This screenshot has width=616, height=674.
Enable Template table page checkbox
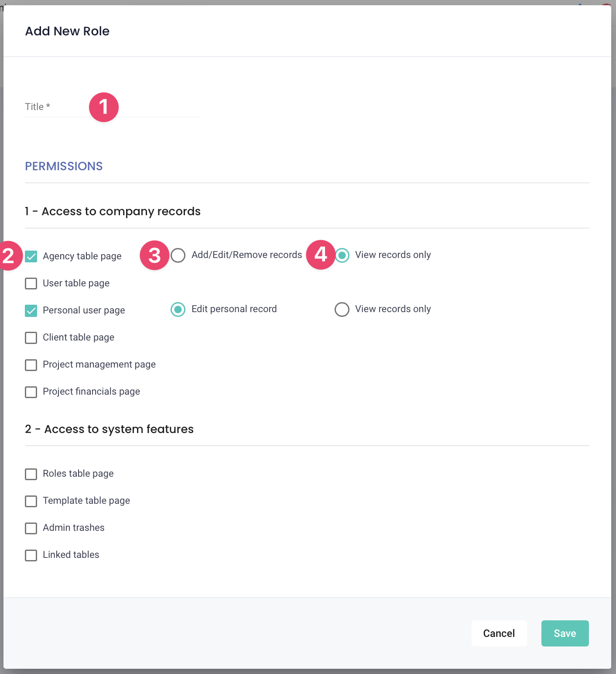tap(31, 501)
